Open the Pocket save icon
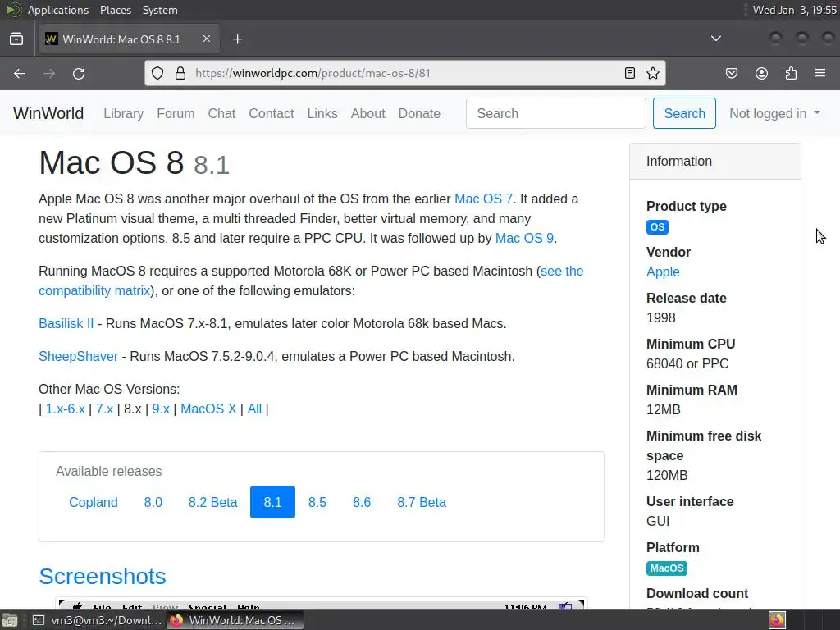840x630 pixels. tap(732, 73)
